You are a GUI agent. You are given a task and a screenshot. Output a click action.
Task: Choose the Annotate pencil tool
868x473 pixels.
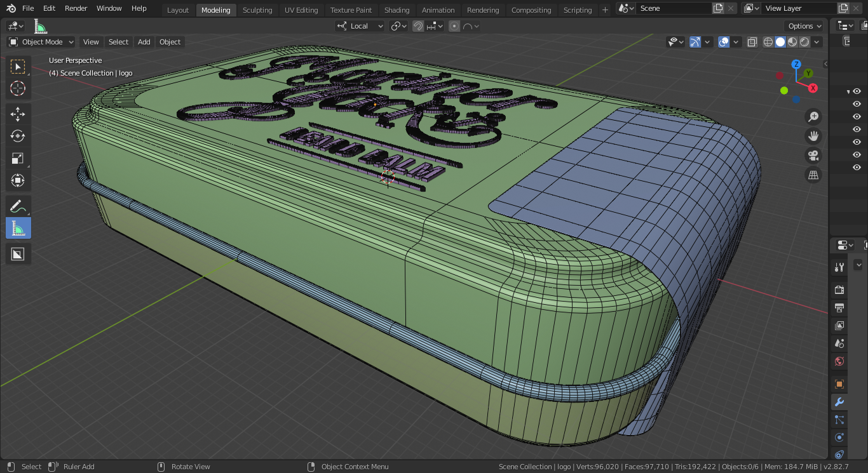pyautogui.click(x=18, y=206)
